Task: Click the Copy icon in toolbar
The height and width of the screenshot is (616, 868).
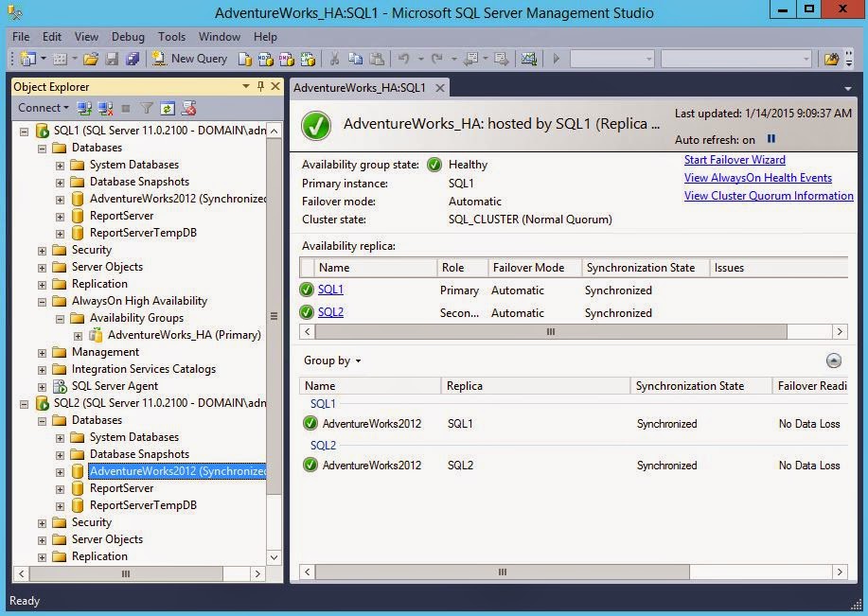Action: 355,59
